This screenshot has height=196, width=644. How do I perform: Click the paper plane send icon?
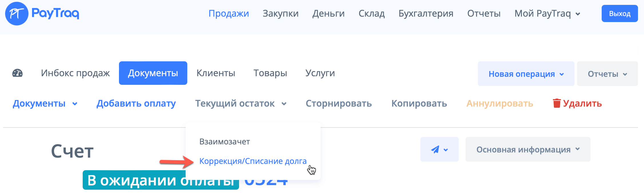coord(435,149)
